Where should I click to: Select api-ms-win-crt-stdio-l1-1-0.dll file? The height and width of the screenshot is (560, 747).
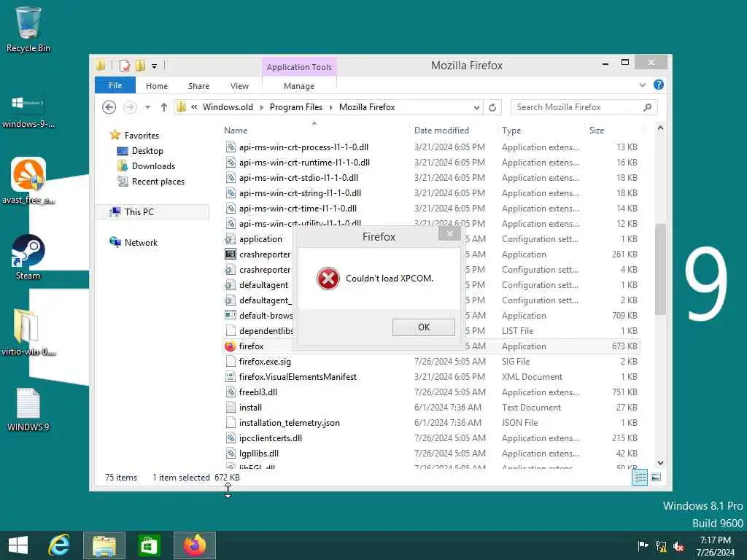(298, 178)
